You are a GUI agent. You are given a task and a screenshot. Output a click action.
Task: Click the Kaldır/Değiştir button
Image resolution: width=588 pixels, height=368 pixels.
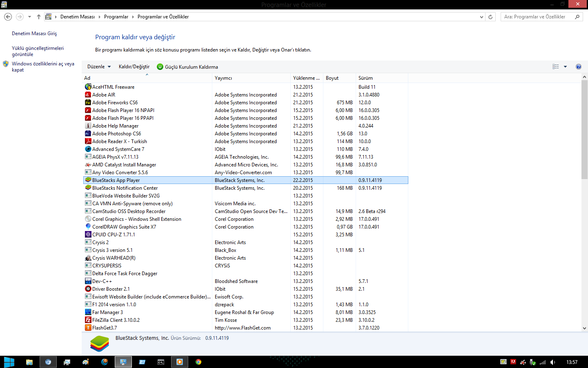[134, 67]
